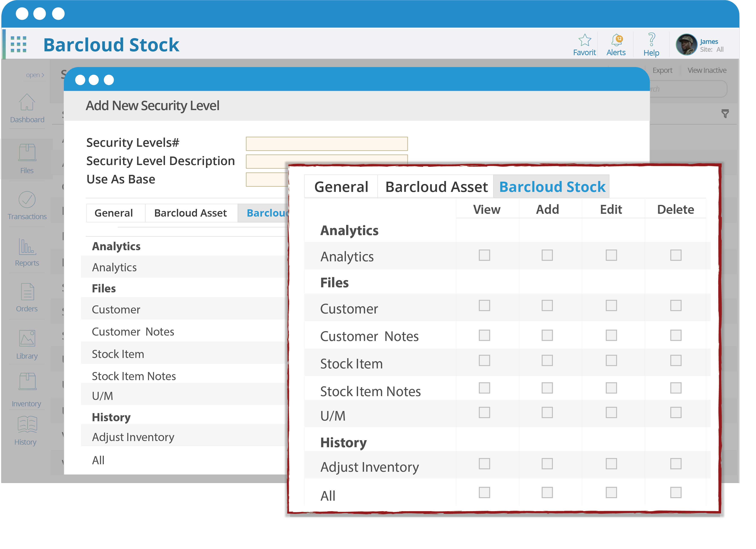Enable View permission for Analytics
The width and height of the screenshot is (756, 549).
(484, 255)
